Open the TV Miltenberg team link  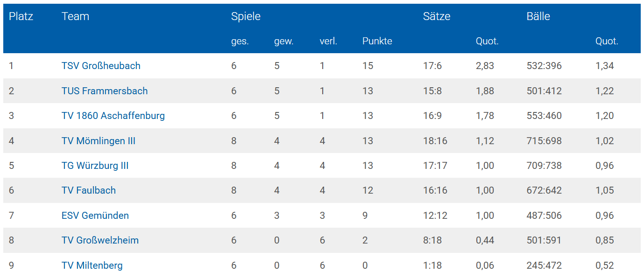pos(92,265)
